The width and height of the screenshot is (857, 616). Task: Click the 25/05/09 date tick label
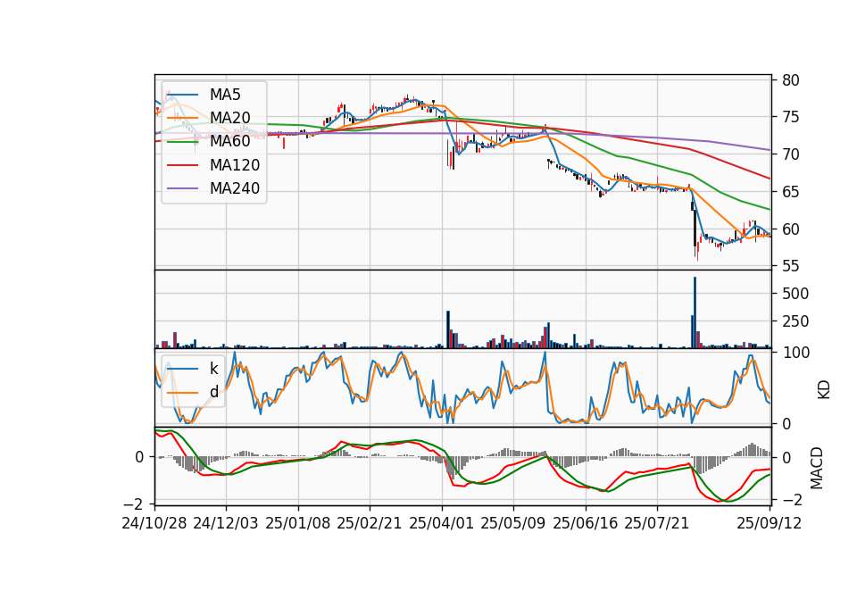coord(513,523)
